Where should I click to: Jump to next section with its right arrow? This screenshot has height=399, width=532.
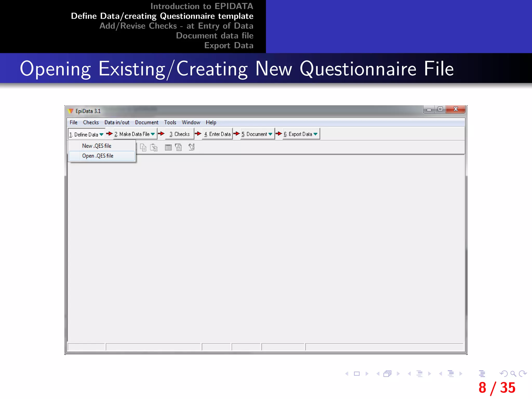[461, 374]
